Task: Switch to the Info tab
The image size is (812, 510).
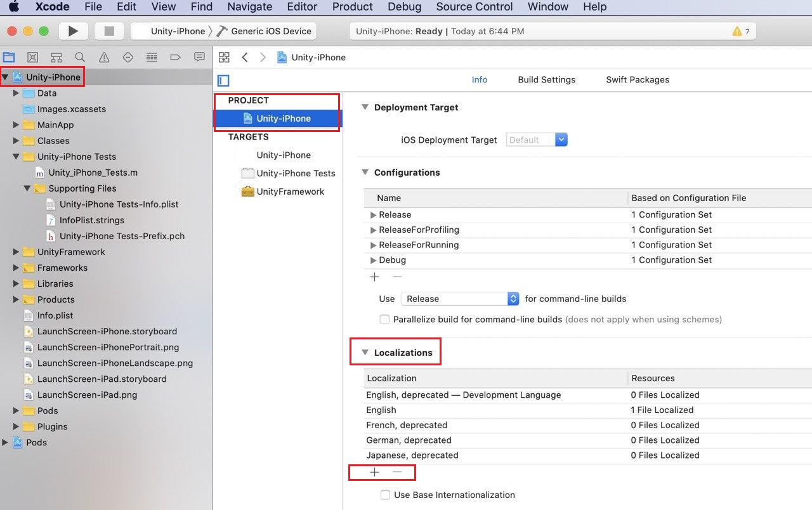Action: click(480, 80)
